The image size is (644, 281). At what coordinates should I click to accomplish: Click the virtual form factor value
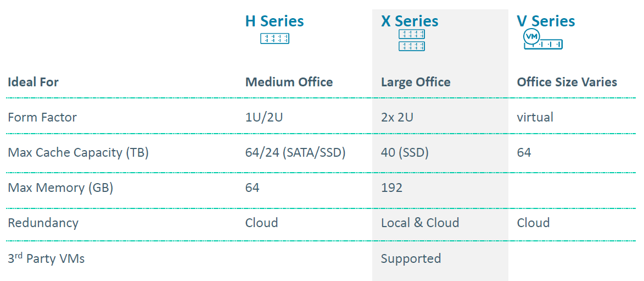click(x=535, y=117)
